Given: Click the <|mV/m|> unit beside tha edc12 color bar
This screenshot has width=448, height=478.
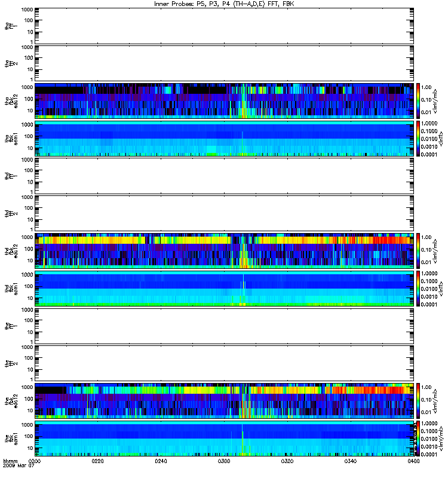Looking at the screenshot, I should [x=435, y=101].
